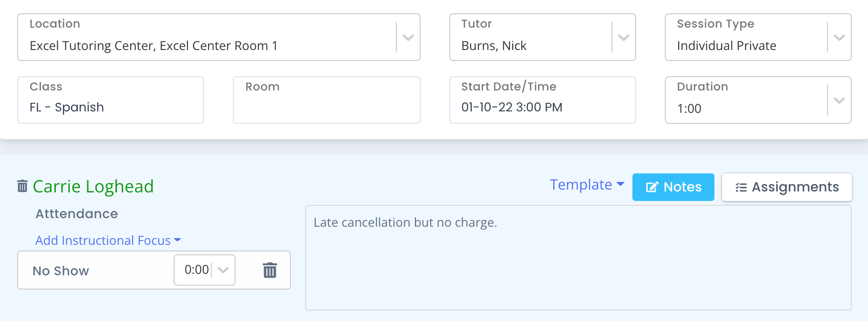The height and width of the screenshot is (321, 868).
Task: Expand the Location dropdown chevron
Action: tap(408, 37)
